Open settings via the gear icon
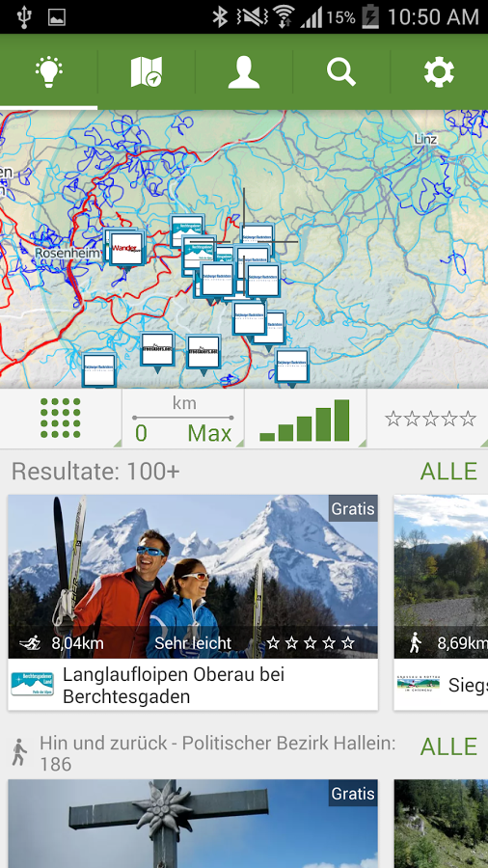488x868 pixels. [440, 72]
